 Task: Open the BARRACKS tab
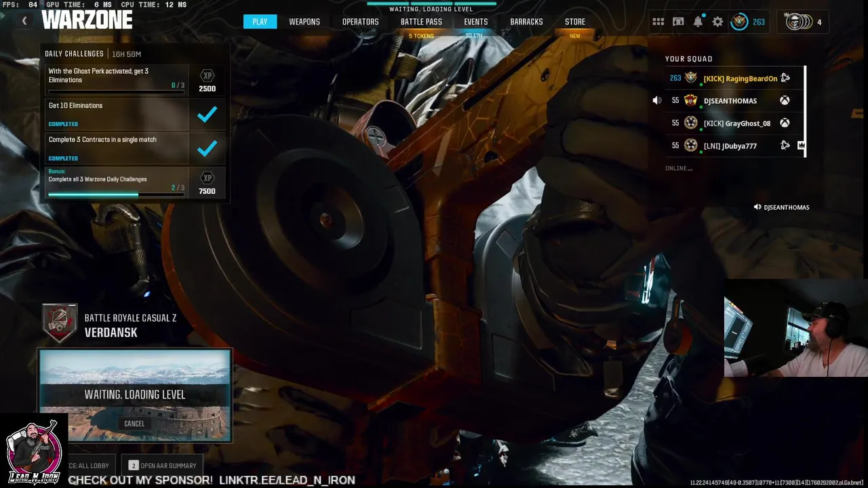pos(526,22)
